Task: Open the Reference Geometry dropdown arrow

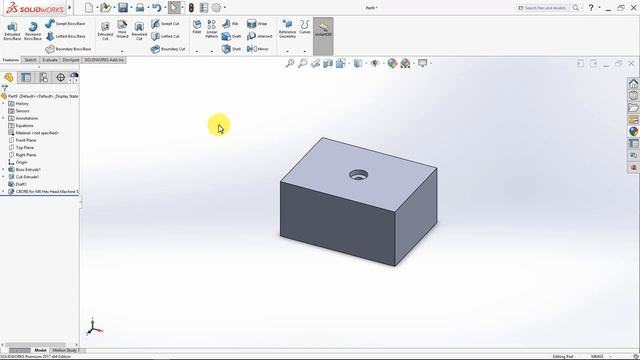Action: (x=287, y=51)
